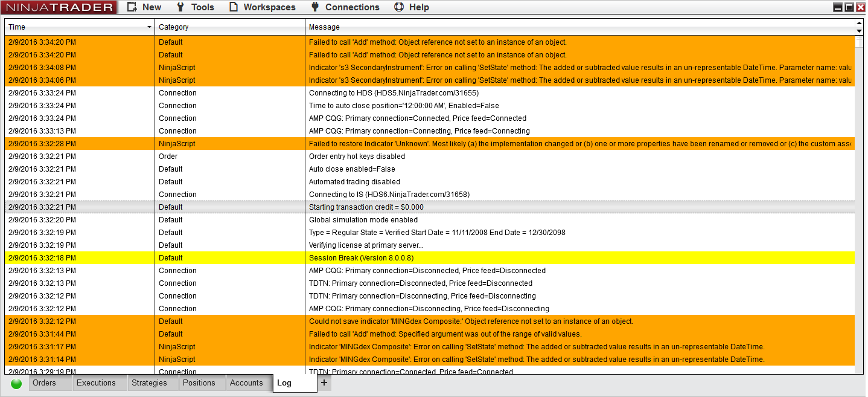Open the Time column sort dropdown arrow
The width and height of the screenshot is (868, 397).
click(149, 27)
